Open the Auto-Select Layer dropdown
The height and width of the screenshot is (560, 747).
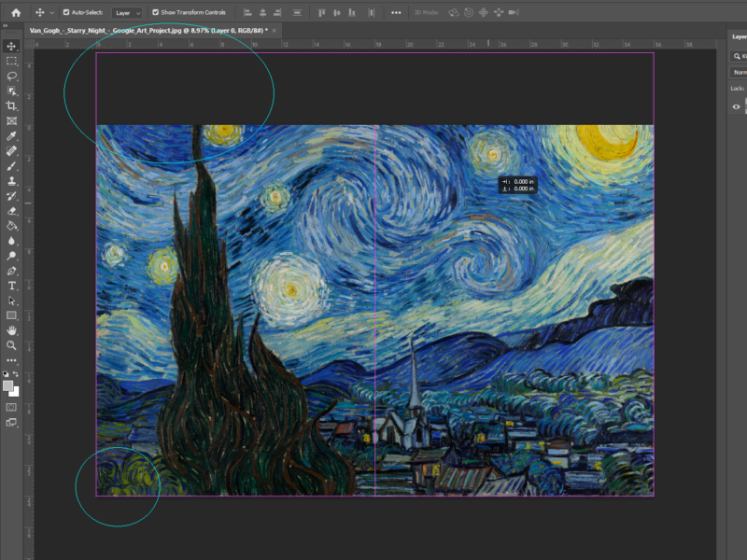127,13
